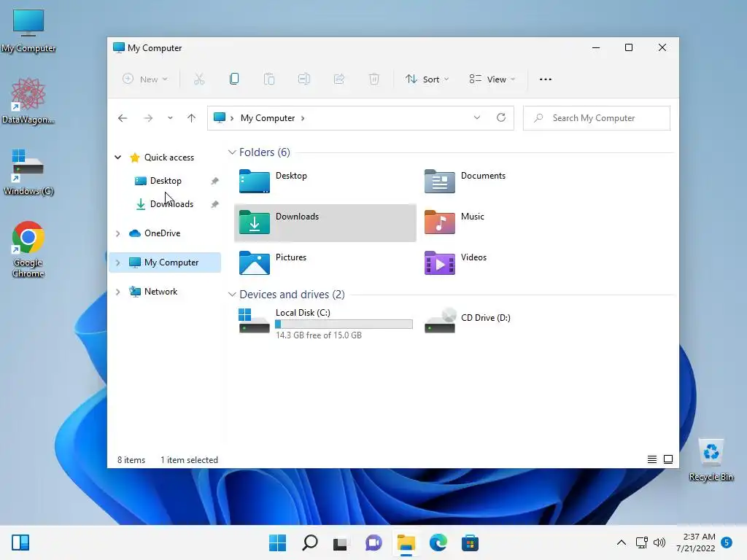747x560 pixels.
Task: Expand the OneDrive tree node
Action: (x=117, y=233)
